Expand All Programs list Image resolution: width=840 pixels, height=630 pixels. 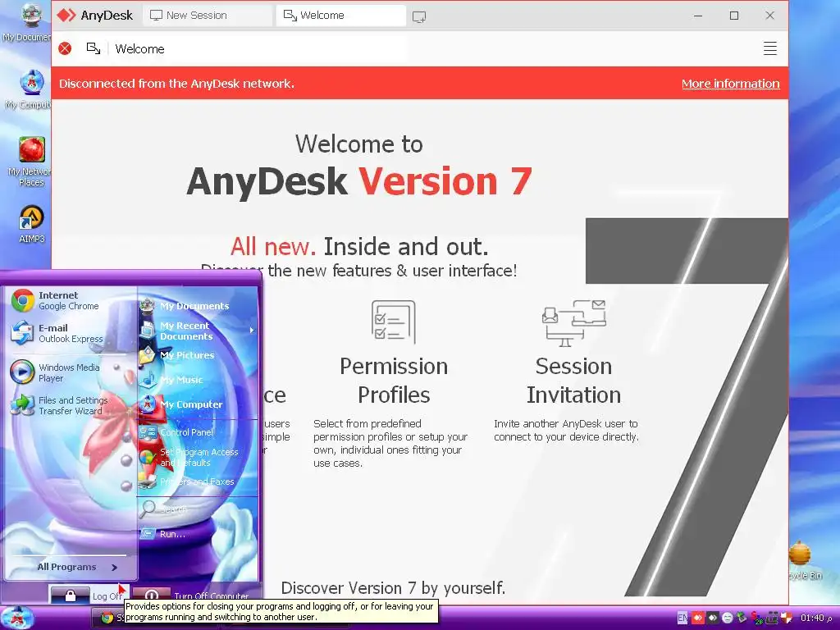[x=77, y=567]
